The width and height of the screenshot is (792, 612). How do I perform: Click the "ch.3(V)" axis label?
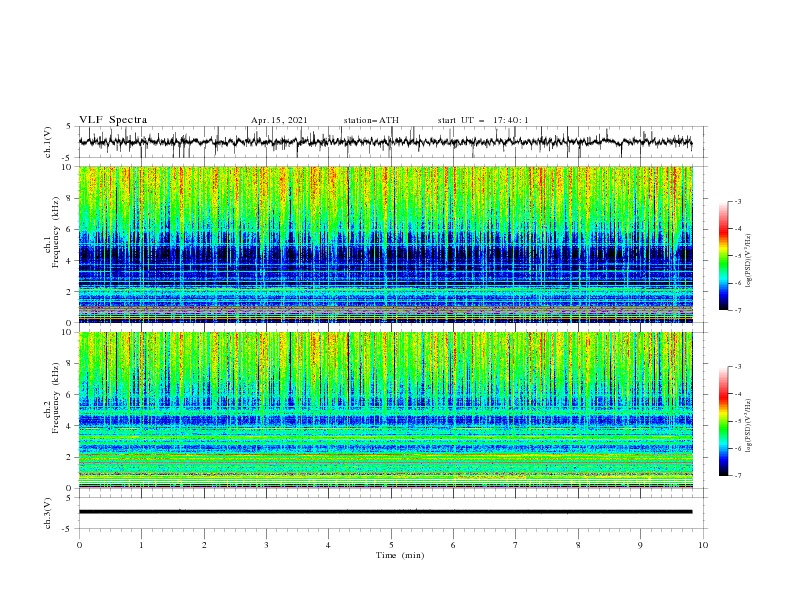[48, 513]
